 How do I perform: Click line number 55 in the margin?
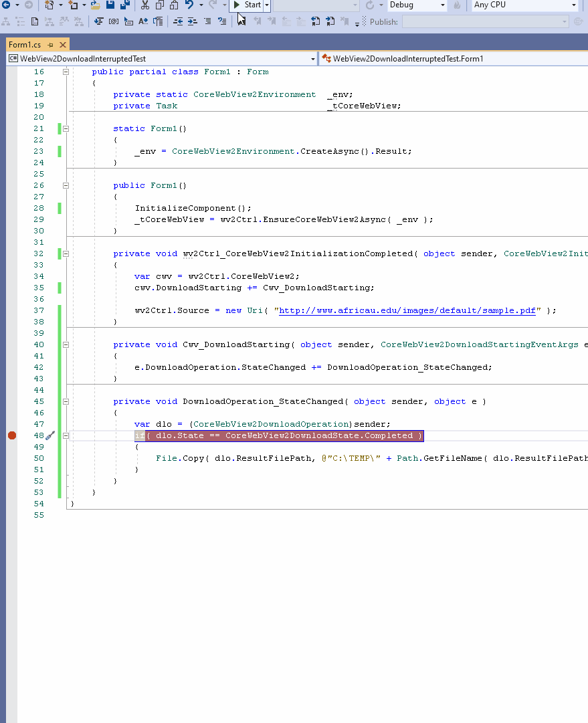pyautogui.click(x=39, y=515)
